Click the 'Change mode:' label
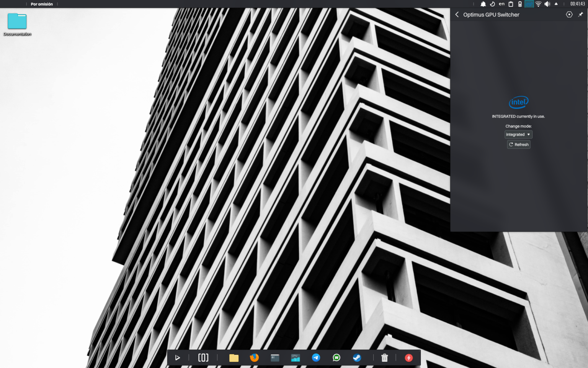The height and width of the screenshot is (368, 588). click(518, 126)
